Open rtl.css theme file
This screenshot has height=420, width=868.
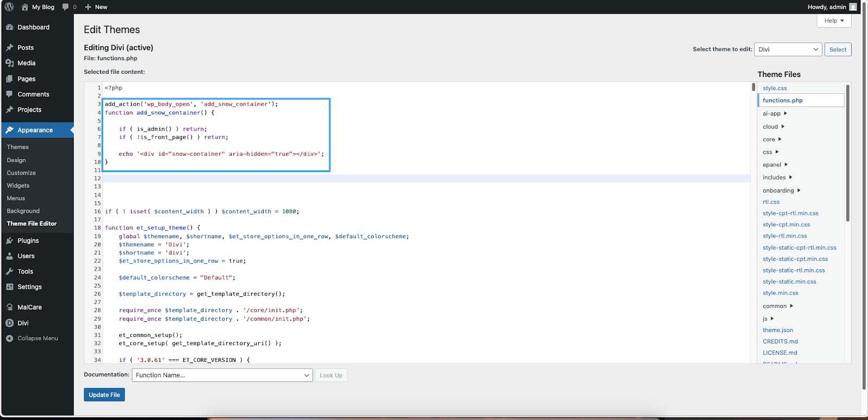coord(771,202)
